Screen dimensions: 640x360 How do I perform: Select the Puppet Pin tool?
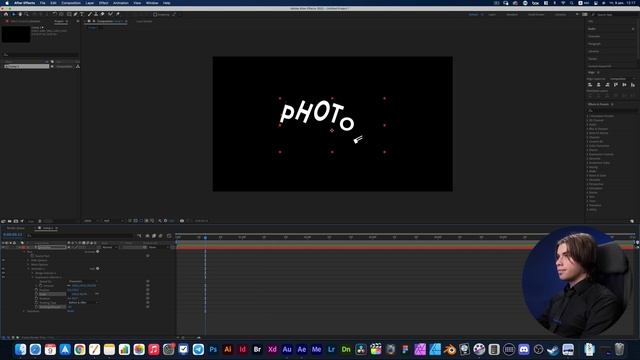(118, 14)
